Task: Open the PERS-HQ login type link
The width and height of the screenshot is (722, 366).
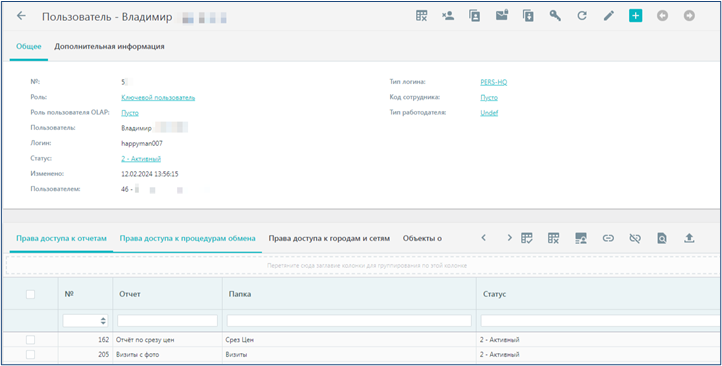Action: coord(494,82)
